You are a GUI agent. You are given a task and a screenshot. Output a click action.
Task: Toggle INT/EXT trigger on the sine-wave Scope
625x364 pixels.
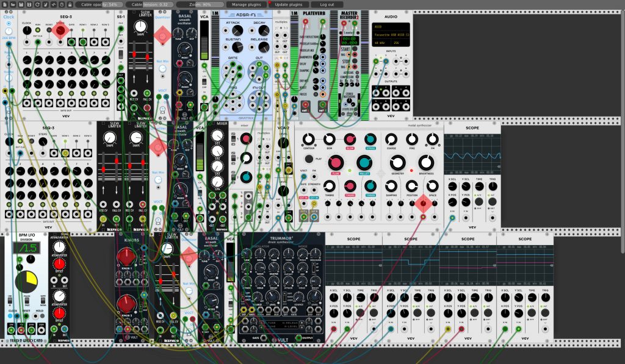(x=493, y=202)
